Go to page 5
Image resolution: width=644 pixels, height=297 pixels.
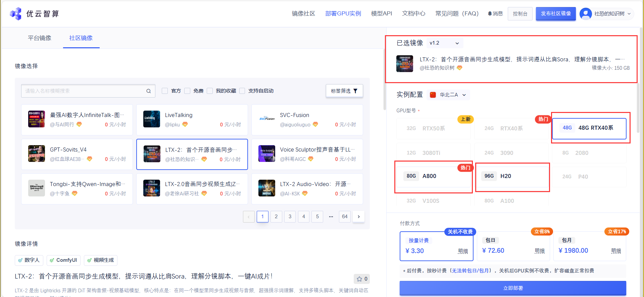pyautogui.click(x=317, y=217)
